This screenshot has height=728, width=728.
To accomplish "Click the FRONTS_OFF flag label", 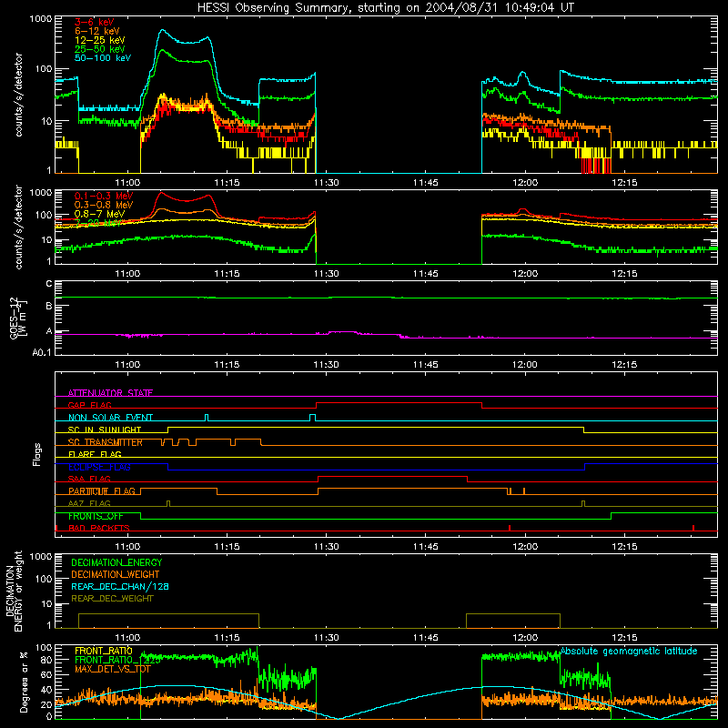I will point(96,516).
